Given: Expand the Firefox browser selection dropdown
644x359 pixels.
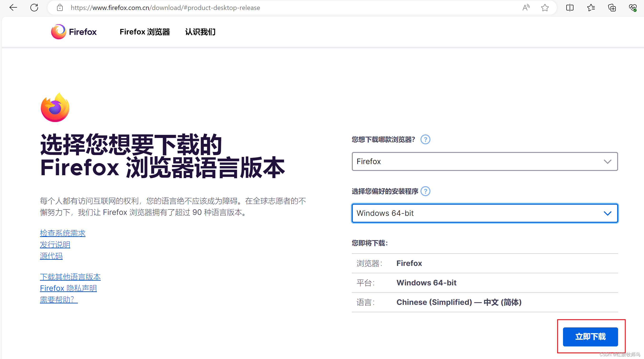Looking at the screenshot, I should (x=485, y=161).
